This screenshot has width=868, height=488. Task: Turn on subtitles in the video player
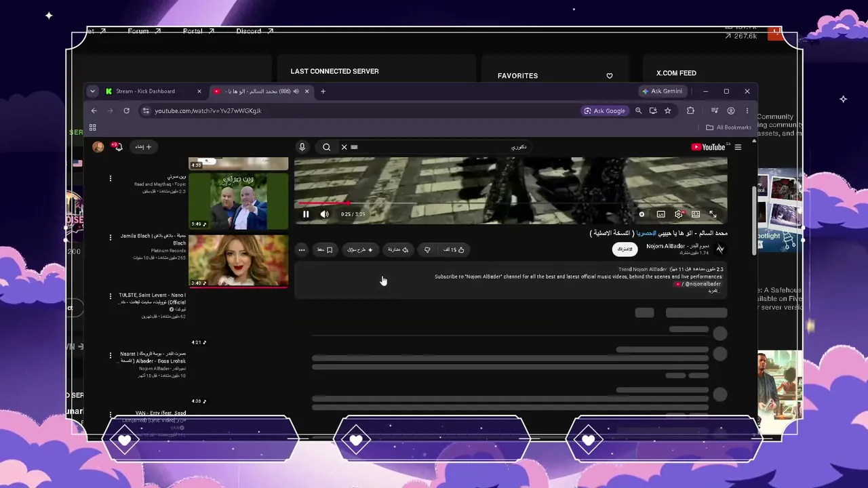click(660, 214)
